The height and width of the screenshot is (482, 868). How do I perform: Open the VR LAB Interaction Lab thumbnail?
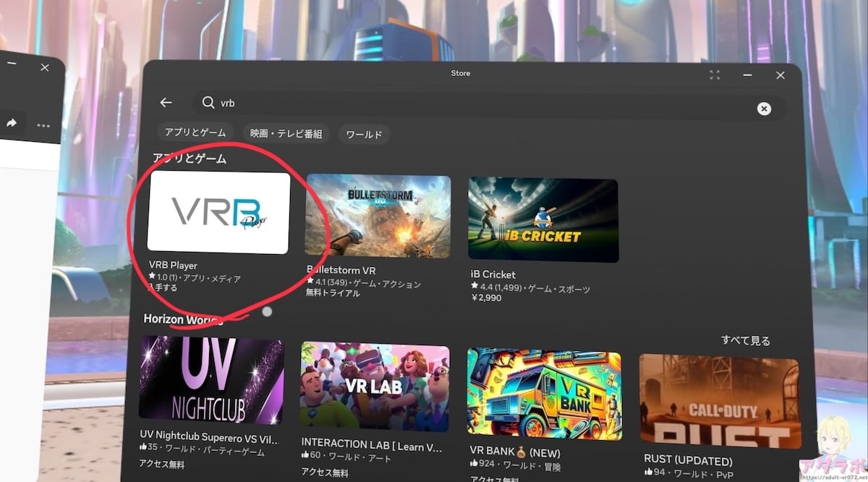374,386
